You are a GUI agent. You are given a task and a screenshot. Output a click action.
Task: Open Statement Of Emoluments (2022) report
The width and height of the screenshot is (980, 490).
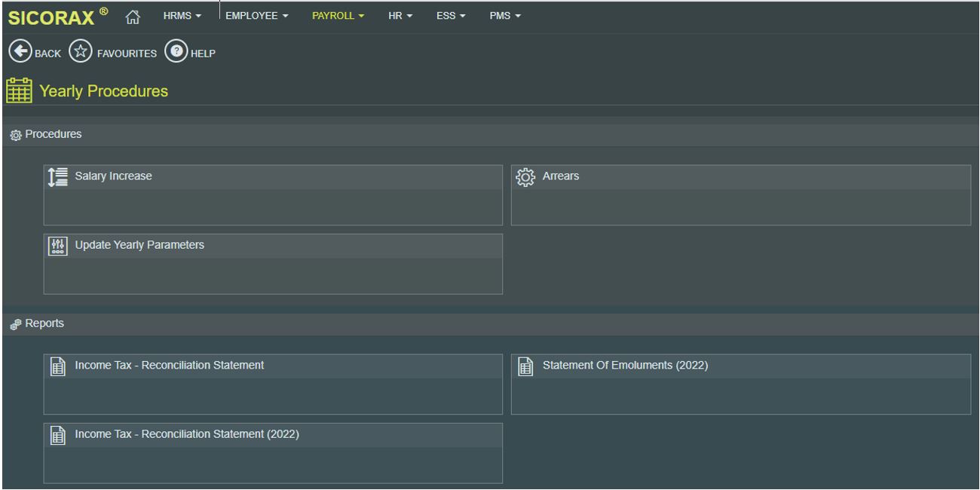pyautogui.click(x=741, y=384)
